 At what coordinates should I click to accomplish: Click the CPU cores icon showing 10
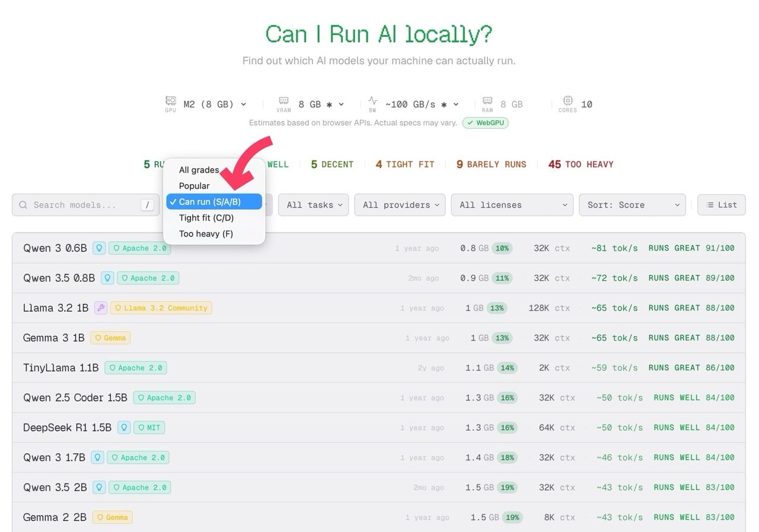[567, 102]
